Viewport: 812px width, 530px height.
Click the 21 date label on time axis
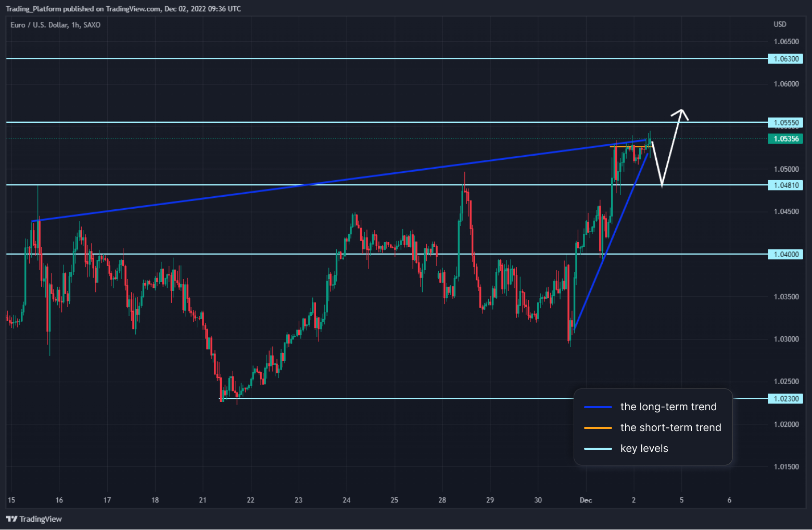202,500
